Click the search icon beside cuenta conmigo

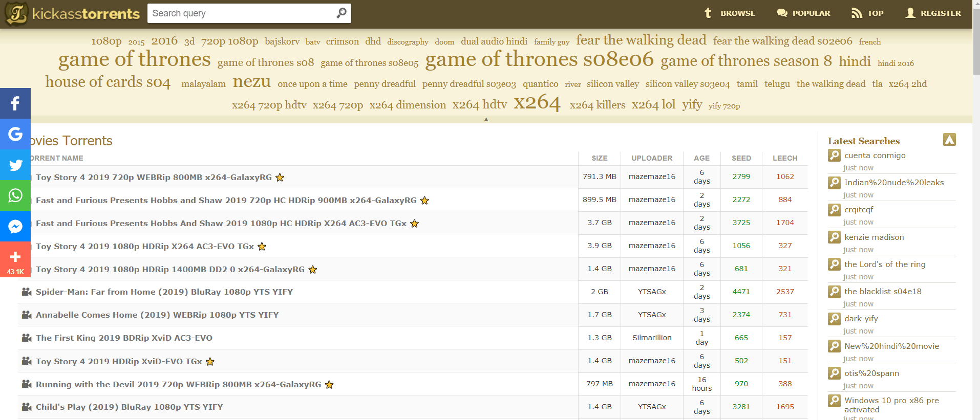coord(834,156)
